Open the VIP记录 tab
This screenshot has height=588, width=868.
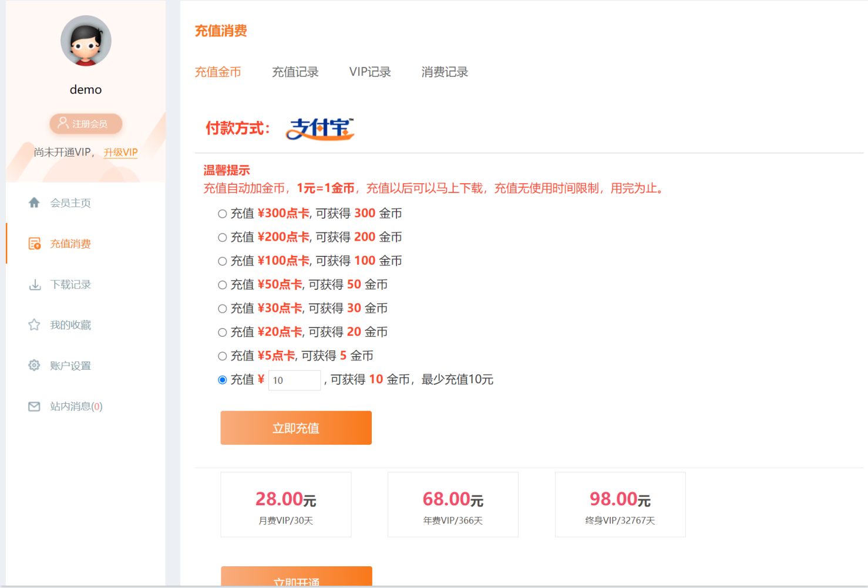[x=370, y=72]
